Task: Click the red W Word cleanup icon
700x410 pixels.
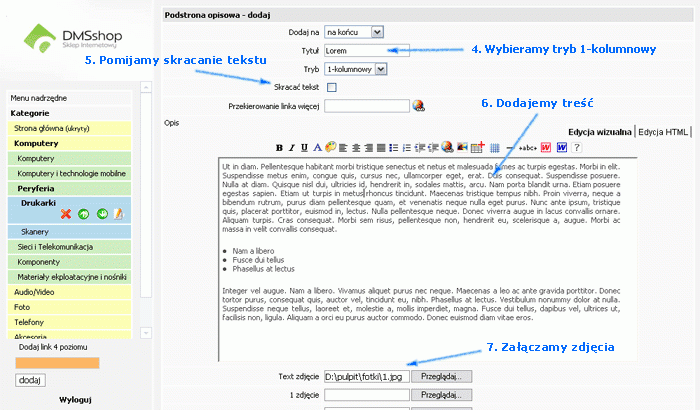Action: pyautogui.click(x=546, y=148)
